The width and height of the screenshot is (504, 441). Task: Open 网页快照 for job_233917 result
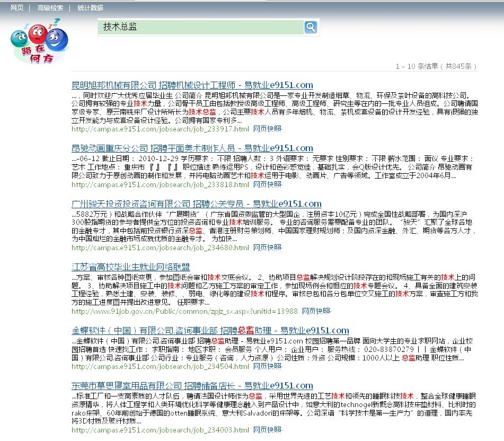pyautogui.click(x=268, y=129)
